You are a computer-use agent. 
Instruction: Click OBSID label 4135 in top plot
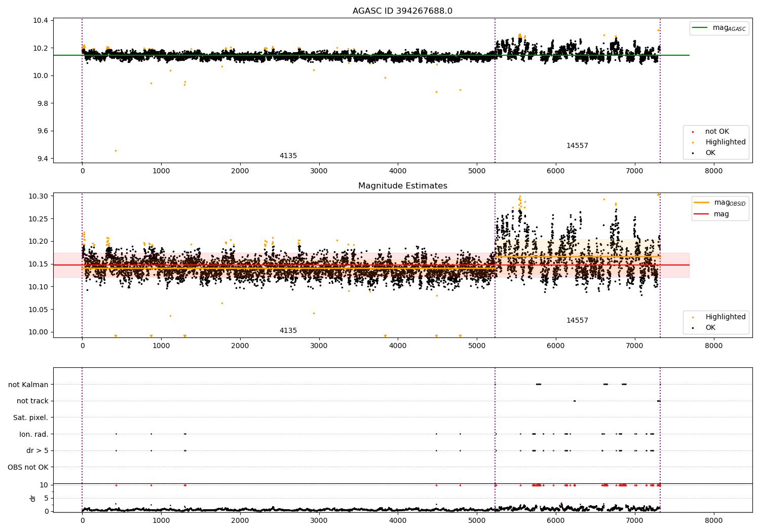[x=288, y=156]
